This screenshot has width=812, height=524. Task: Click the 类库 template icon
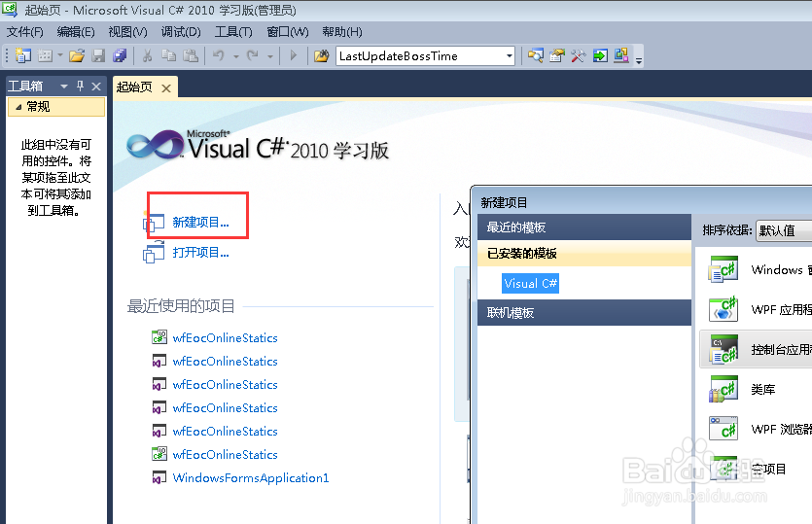[724, 390]
